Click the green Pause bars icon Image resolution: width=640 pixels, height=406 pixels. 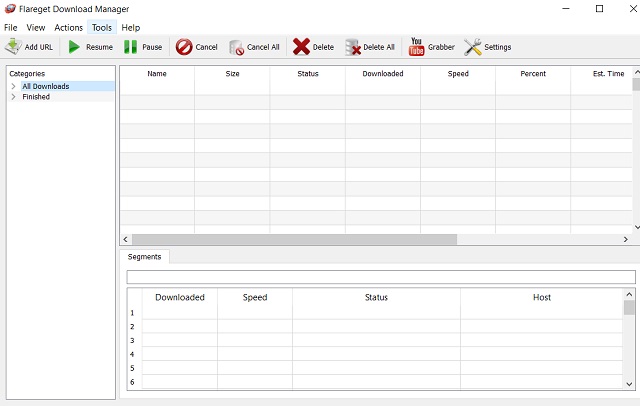coord(130,47)
